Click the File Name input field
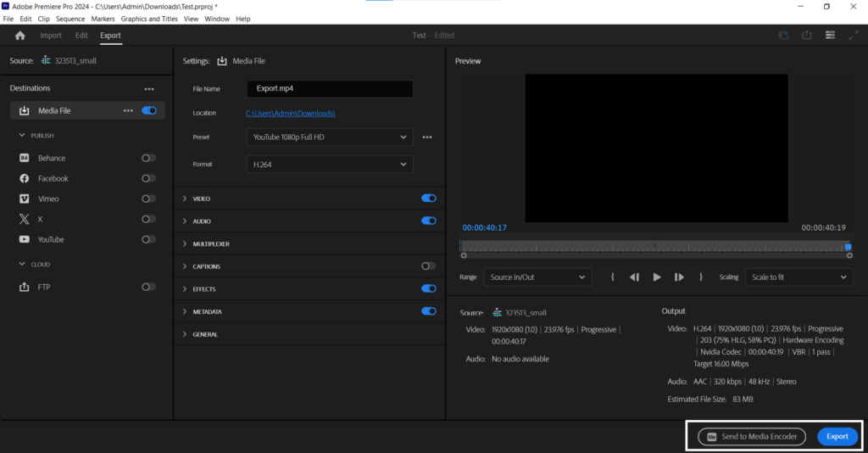Viewport: 868px width, 453px height. (329, 89)
